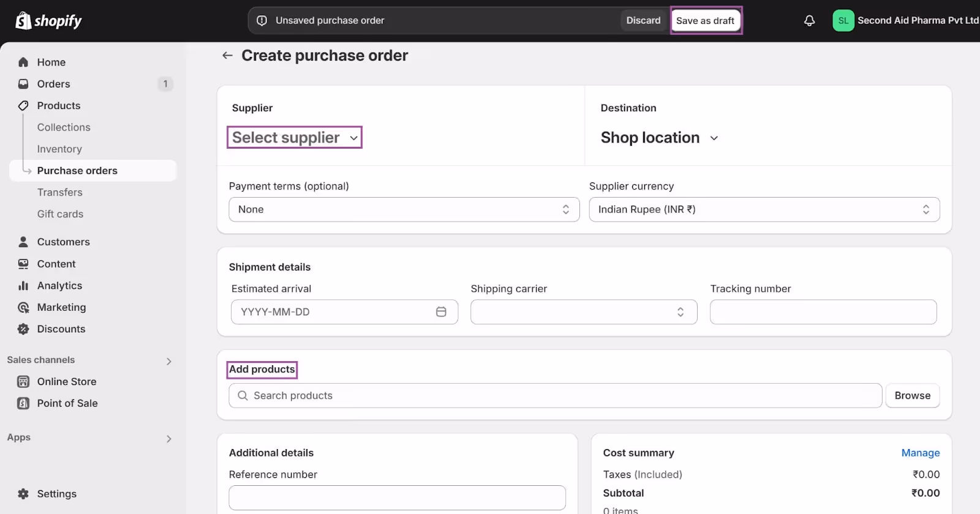Change the Indian Rupee supplier currency
The width and height of the screenshot is (980, 514).
764,209
